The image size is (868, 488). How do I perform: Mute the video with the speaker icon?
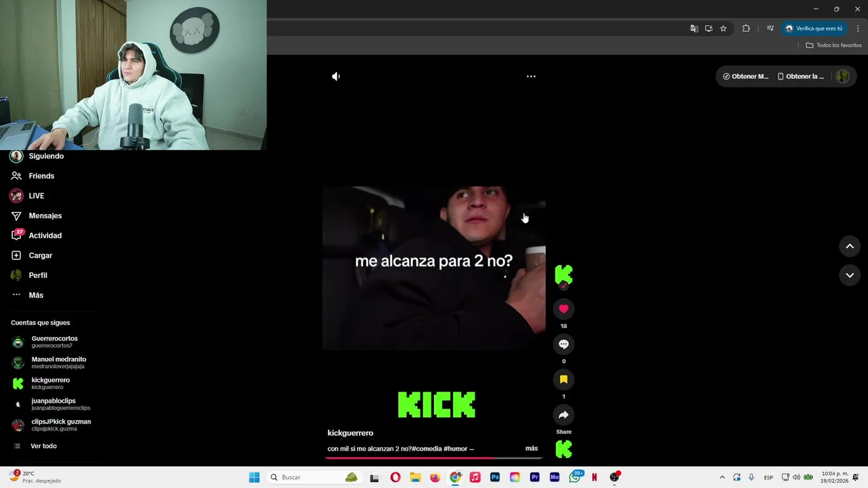[336, 77]
